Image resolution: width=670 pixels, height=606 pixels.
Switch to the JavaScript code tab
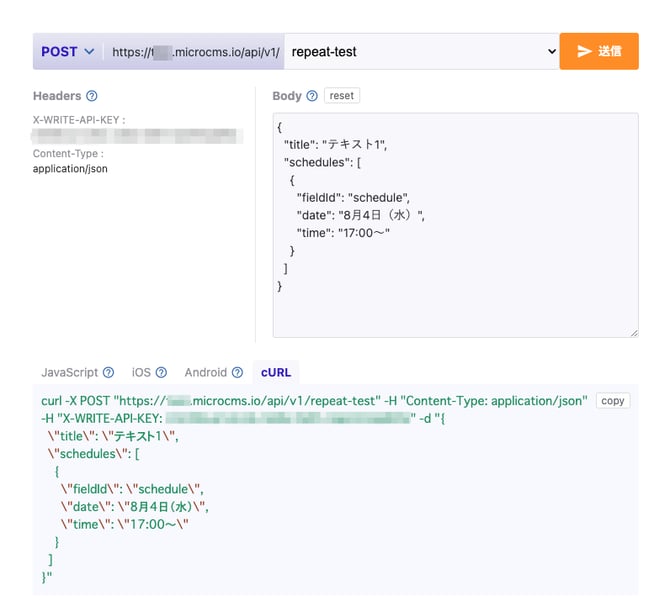coord(69,372)
